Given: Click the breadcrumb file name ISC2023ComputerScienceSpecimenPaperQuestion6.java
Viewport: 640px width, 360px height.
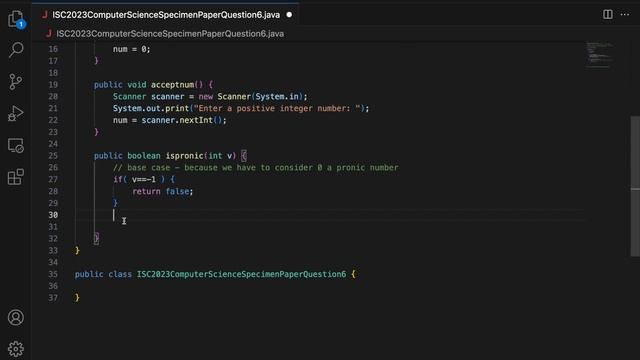Looking at the screenshot, I should click(170, 34).
